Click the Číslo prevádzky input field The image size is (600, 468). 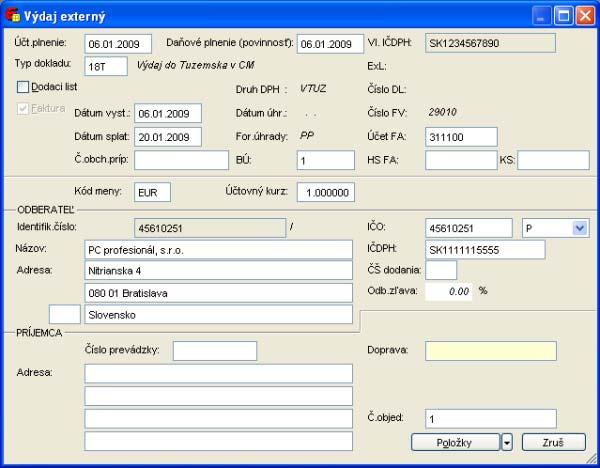pos(215,351)
